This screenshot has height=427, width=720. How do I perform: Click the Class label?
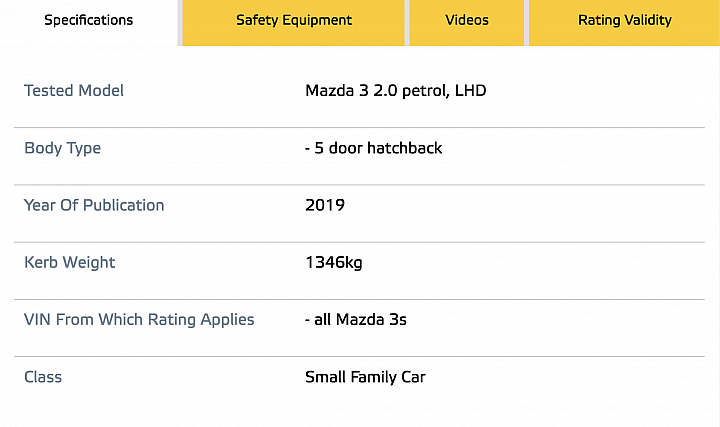tap(43, 377)
